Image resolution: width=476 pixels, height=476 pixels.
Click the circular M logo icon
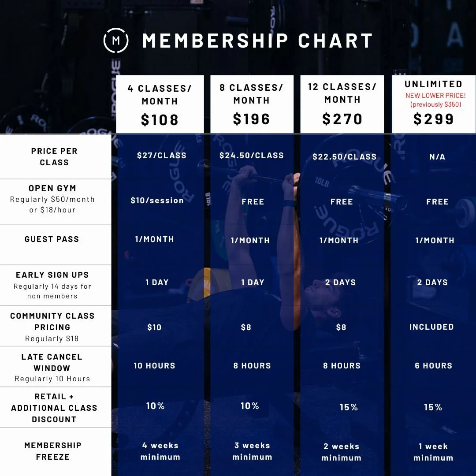point(116,41)
